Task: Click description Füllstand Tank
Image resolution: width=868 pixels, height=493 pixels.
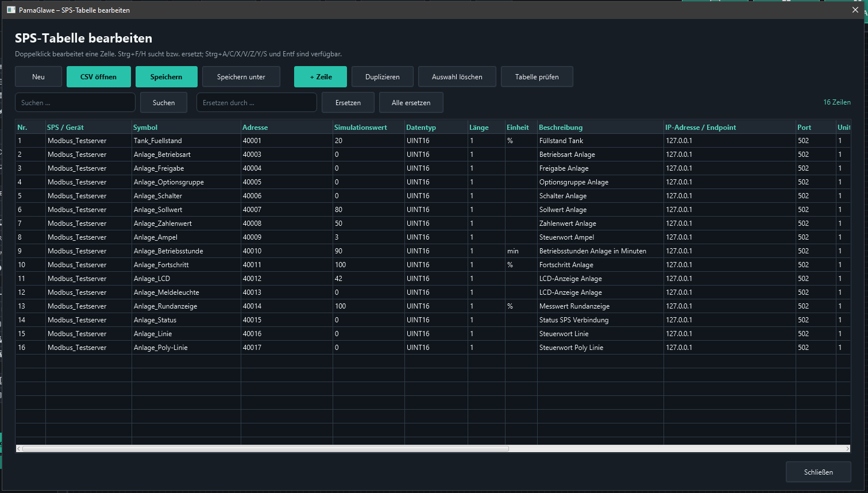Action: coord(600,141)
